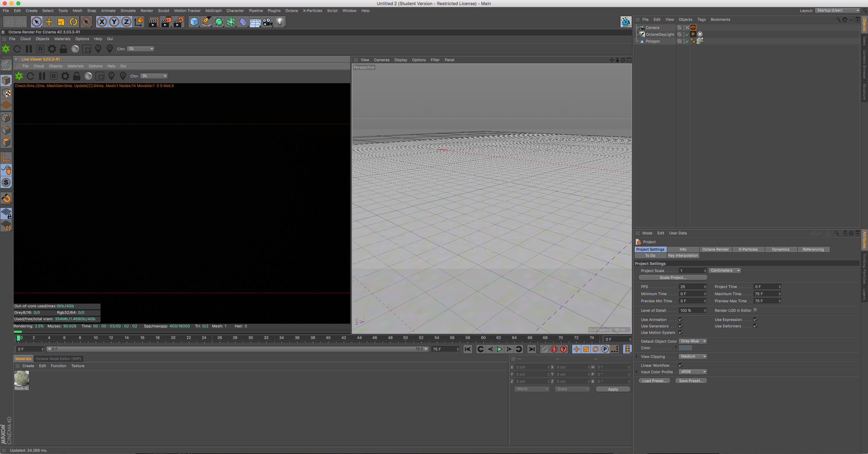Viewport: 868px width, 454px height.
Task: Open the Layout Startup (User) dropdown
Action: [837, 11]
